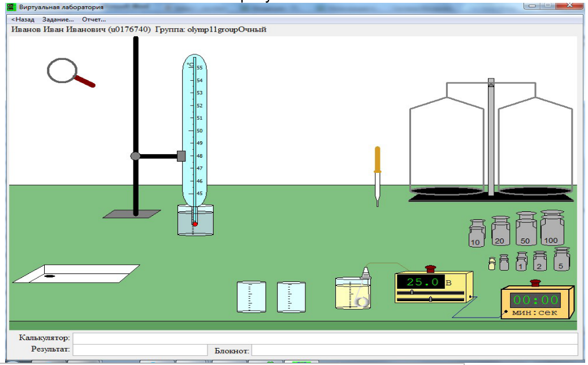
Task: Focus the Калькулятор input field
Action: (x=325, y=338)
